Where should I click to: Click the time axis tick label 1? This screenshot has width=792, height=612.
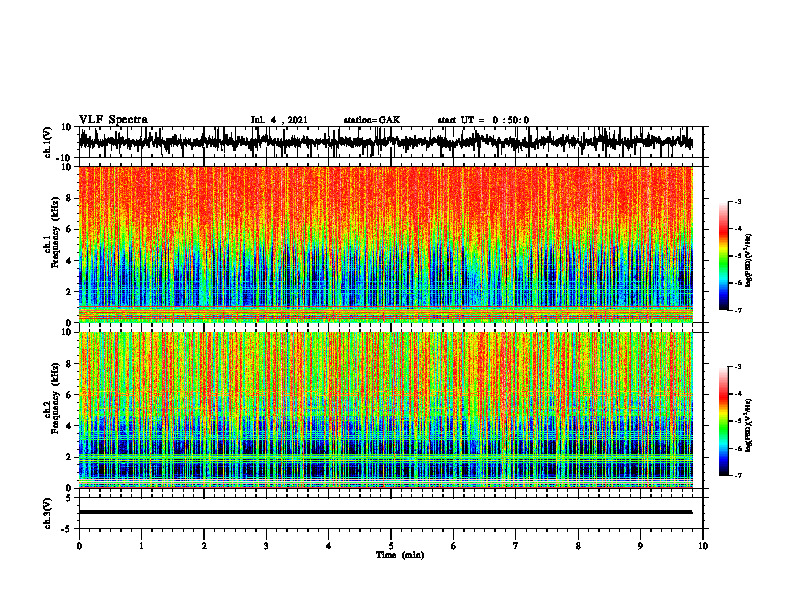click(141, 546)
